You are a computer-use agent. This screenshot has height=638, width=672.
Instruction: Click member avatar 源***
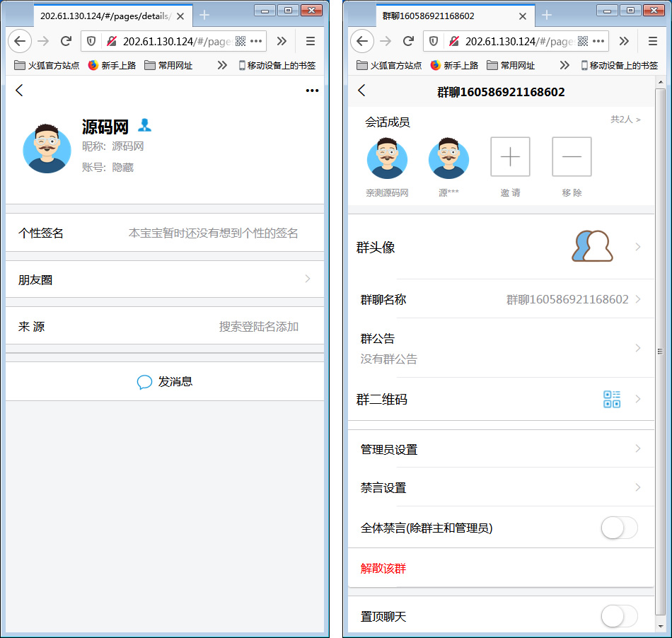click(448, 158)
